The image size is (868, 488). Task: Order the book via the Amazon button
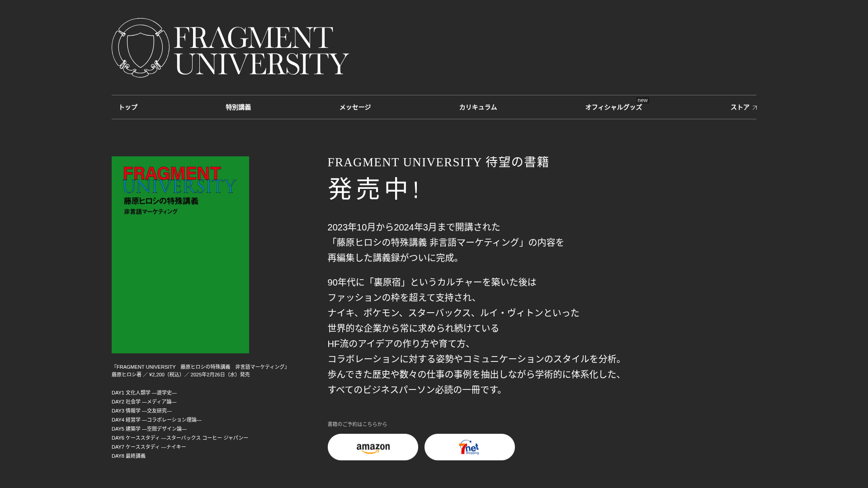pyautogui.click(x=373, y=447)
